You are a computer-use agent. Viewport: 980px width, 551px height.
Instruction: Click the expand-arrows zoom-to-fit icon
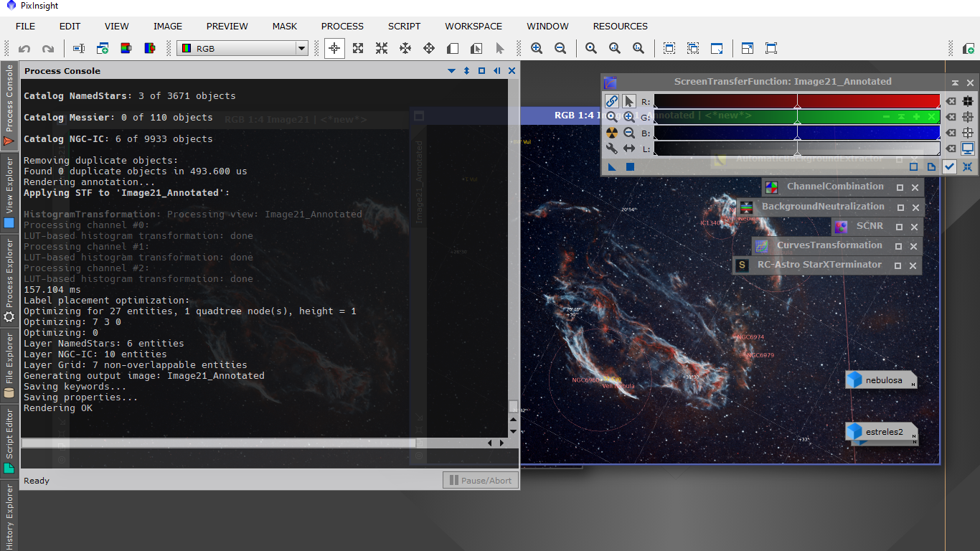(x=357, y=49)
